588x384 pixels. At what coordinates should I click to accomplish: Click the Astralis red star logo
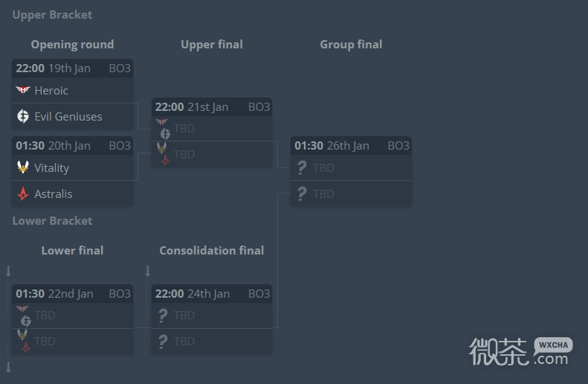pos(23,193)
